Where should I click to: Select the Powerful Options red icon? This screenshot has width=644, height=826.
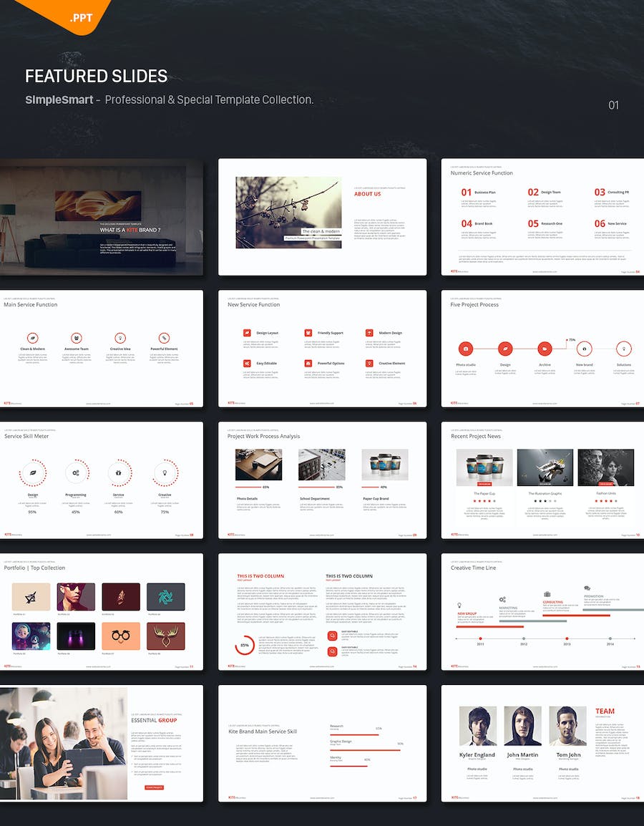308,364
